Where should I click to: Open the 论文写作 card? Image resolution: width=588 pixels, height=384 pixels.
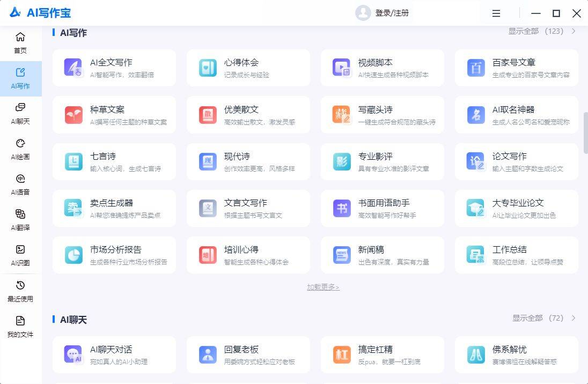click(x=516, y=161)
